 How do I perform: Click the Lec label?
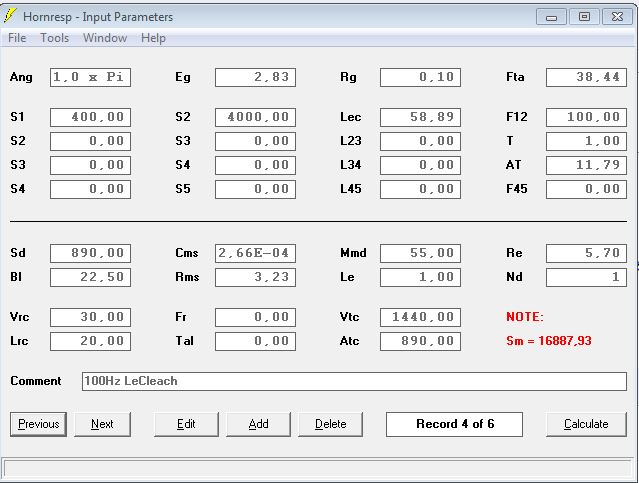point(350,117)
